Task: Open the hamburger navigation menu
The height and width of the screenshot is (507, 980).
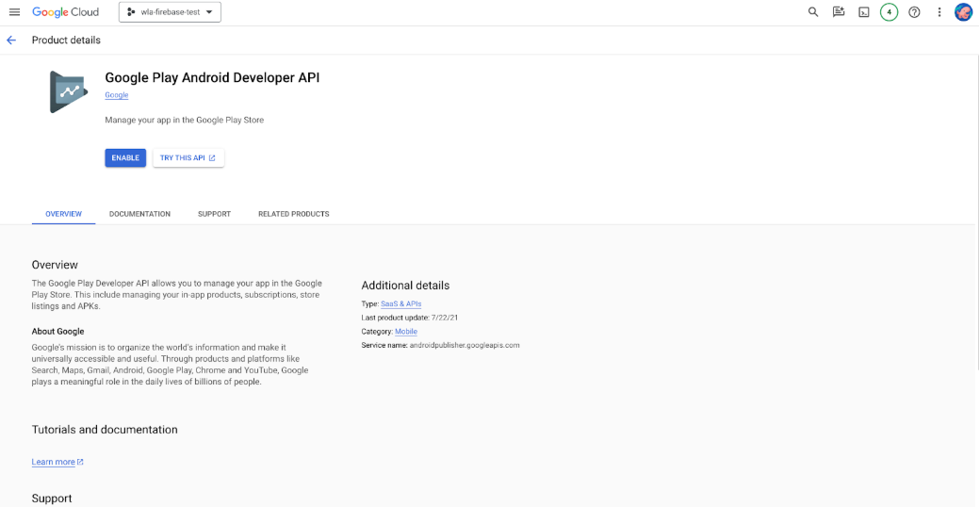Action: 14,12
